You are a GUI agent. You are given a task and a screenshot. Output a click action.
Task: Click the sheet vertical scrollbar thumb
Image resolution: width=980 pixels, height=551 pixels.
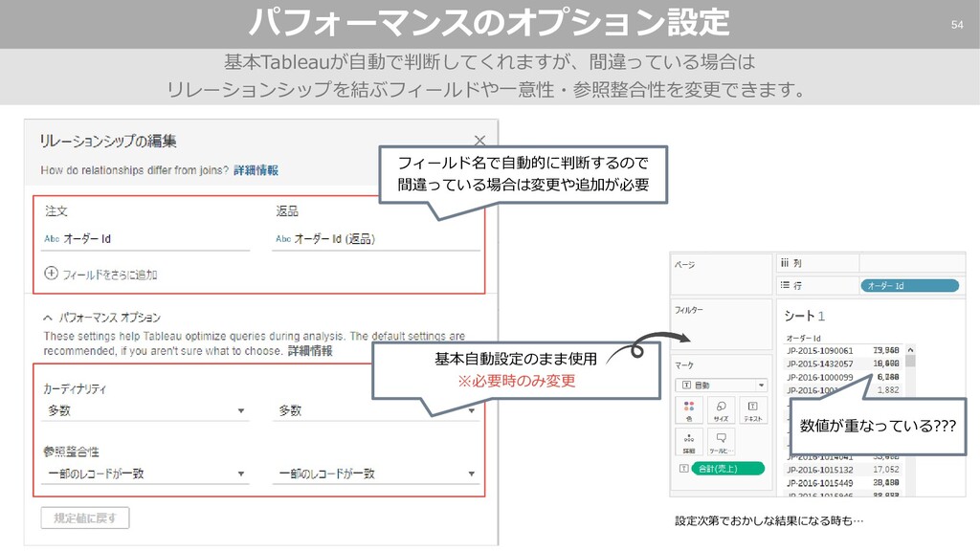coord(910,361)
